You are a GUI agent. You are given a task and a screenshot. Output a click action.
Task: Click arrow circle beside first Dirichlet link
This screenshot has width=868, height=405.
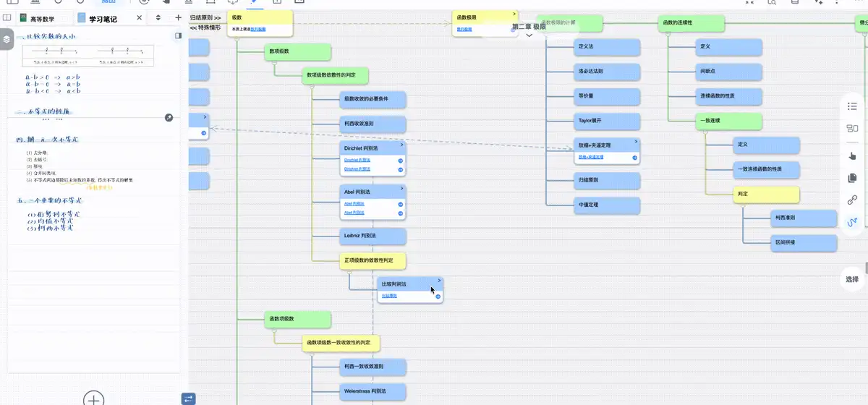400,159
